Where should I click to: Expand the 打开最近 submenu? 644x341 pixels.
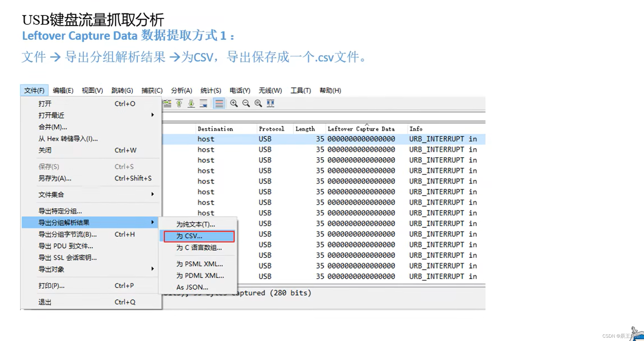(91, 115)
